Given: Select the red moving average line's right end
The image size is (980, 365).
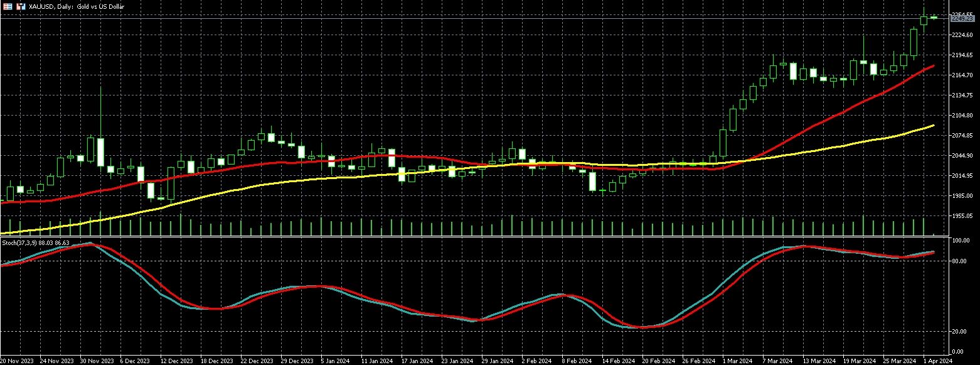Looking at the screenshot, I should pos(934,66).
